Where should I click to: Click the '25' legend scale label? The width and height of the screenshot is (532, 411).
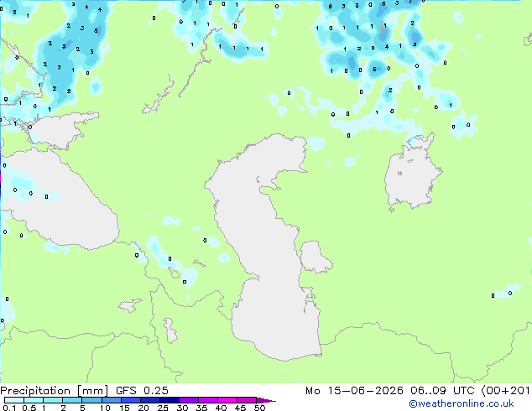(x=163, y=408)
